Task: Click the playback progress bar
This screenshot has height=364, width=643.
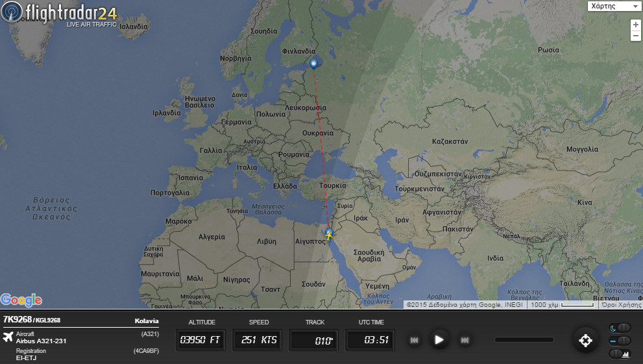Action: click(524, 340)
